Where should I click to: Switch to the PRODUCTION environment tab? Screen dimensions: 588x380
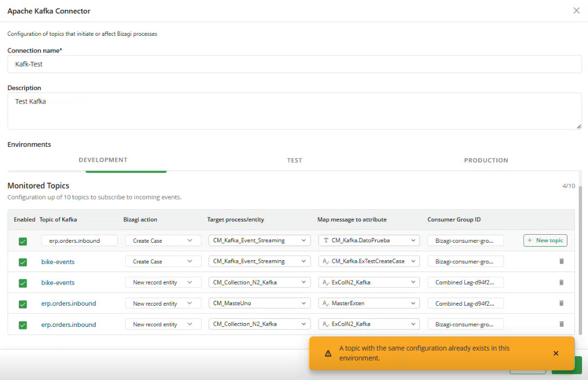click(x=486, y=160)
